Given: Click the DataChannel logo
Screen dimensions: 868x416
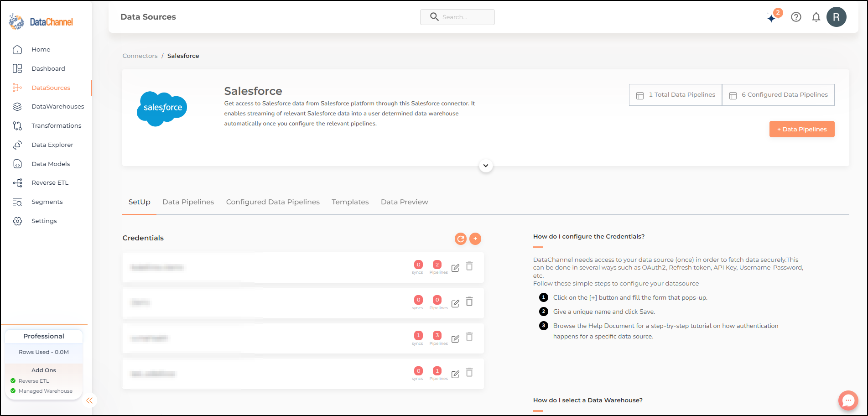Looking at the screenshot, I should click(41, 21).
